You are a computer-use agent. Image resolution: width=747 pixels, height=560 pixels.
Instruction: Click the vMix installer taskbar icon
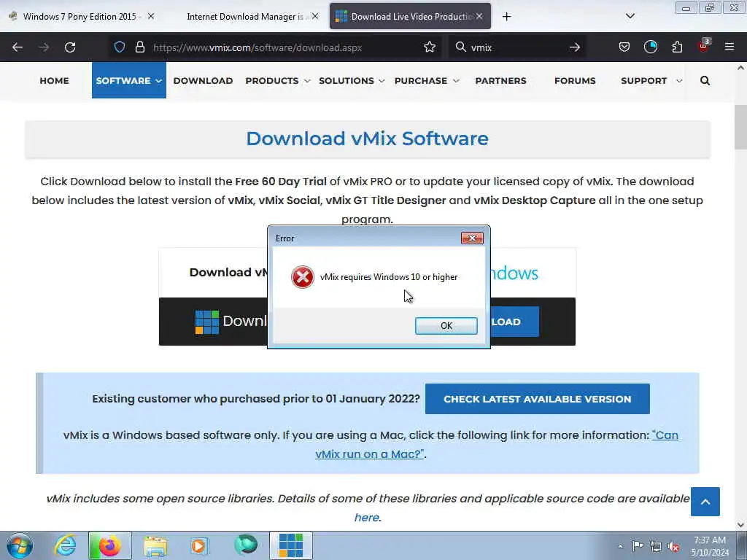click(291, 545)
